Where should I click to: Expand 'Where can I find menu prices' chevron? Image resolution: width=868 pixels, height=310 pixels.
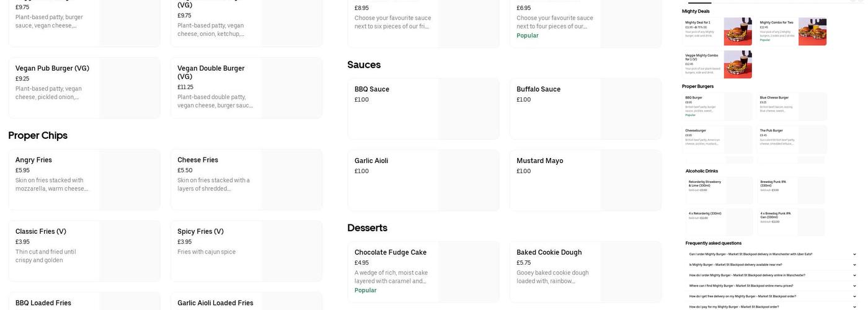pos(854,286)
